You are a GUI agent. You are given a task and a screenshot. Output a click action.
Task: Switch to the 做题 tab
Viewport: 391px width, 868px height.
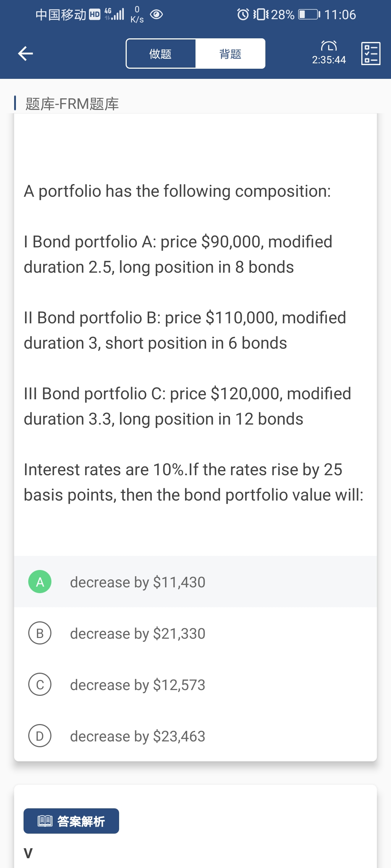pyautogui.click(x=161, y=54)
